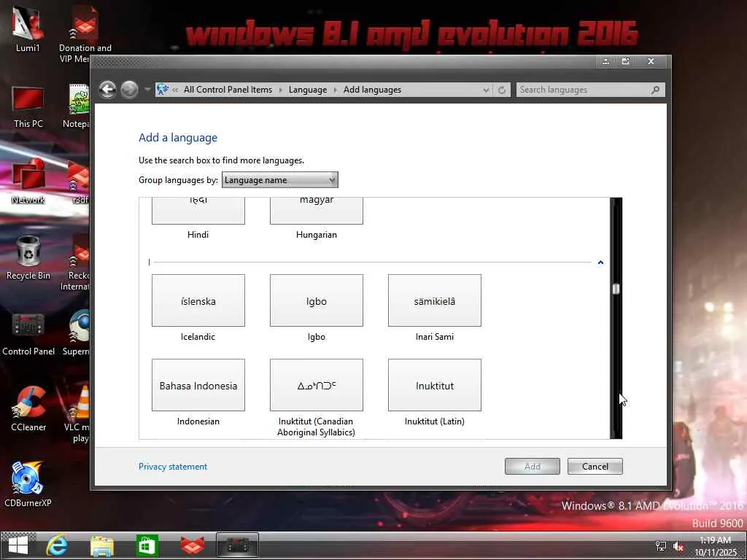Maximize the Add languages window
The image size is (747, 560).
[x=625, y=61]
